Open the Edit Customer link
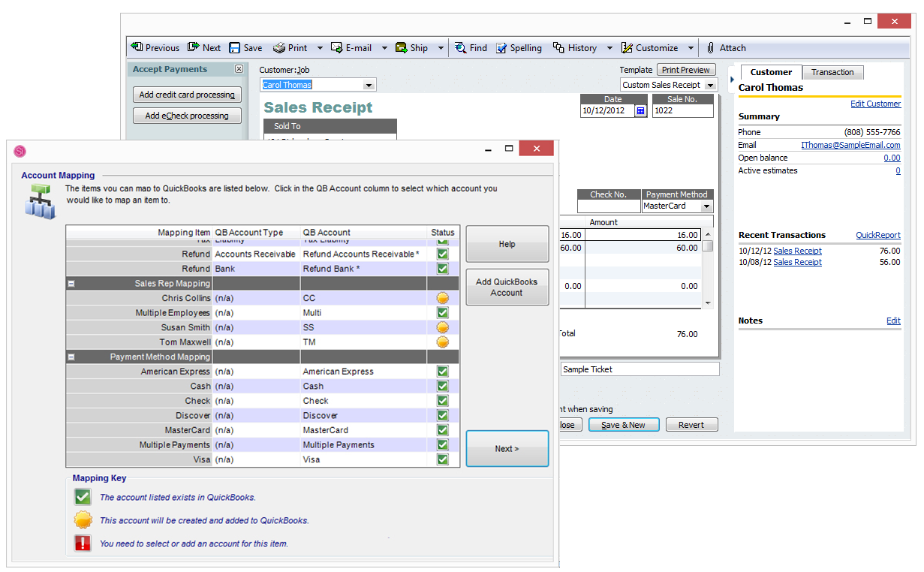 pos(875,104)
